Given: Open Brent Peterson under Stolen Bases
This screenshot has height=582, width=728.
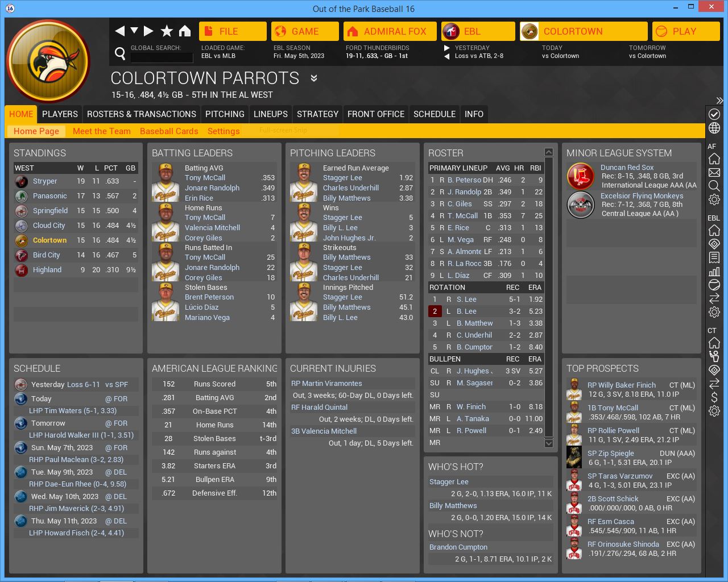Looking at the screenshot, I should tap(209, 297).
